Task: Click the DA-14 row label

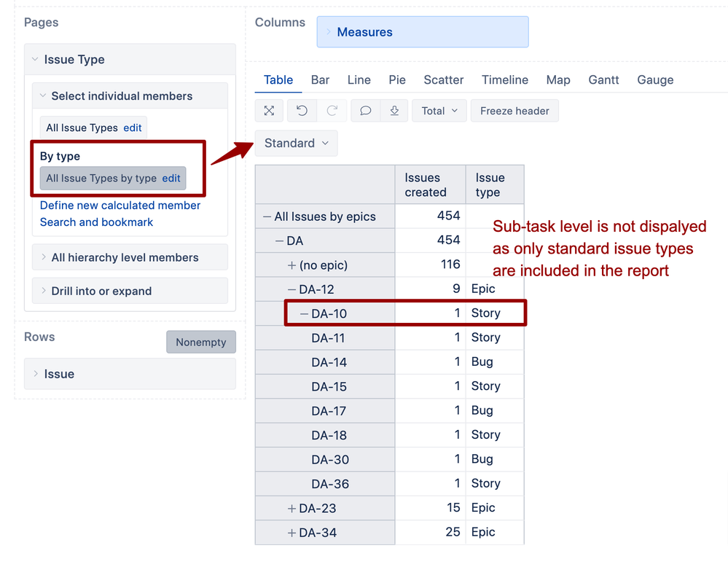Action: [x=329, y=362]
